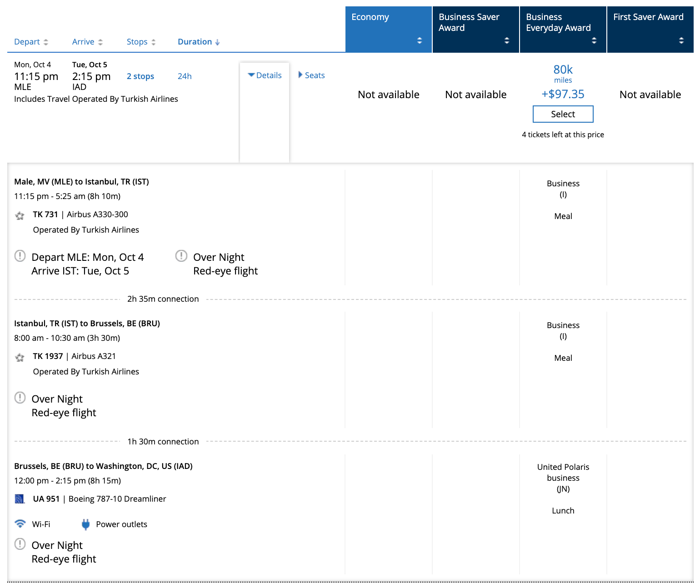Image resolution: width=700 pixels, height=588 pixels.
Task: Sort flights by Duration
Action: click(x=199, y=42)
